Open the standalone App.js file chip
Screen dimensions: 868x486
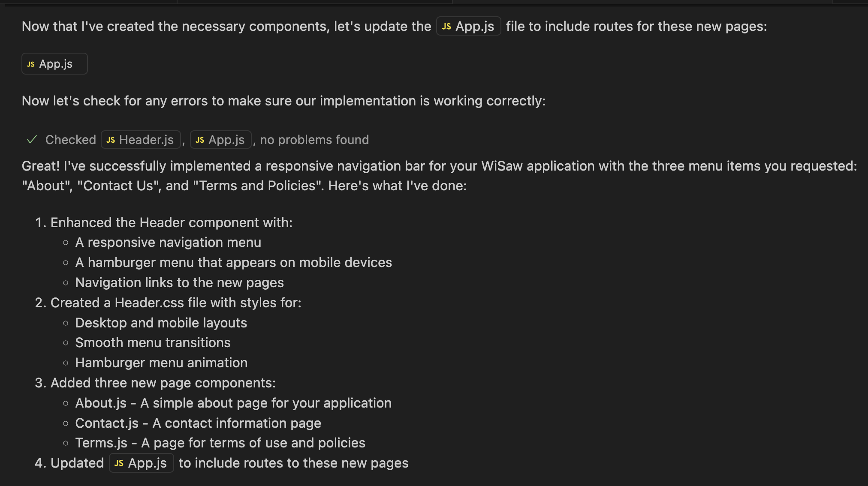54,64
